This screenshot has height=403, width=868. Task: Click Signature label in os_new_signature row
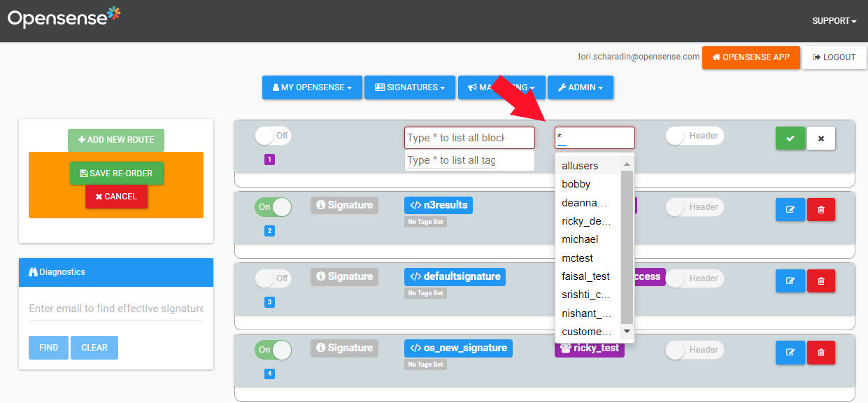344,348
